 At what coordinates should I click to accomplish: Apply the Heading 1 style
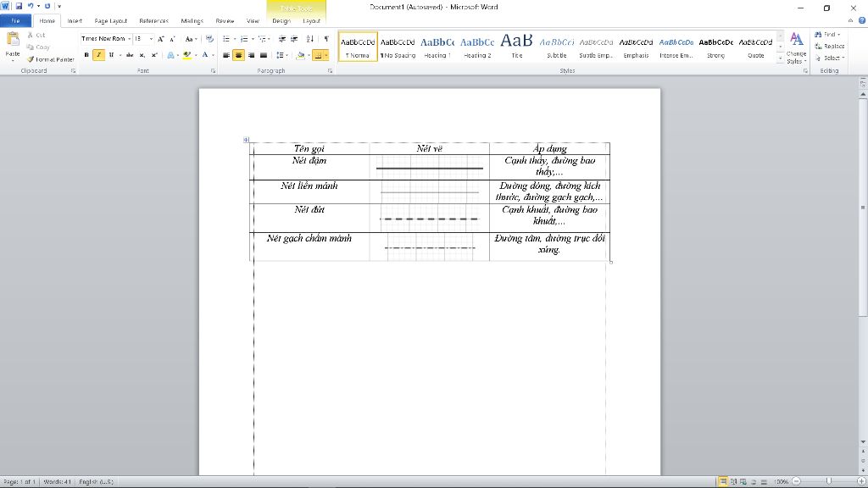[x=437, y=47]
